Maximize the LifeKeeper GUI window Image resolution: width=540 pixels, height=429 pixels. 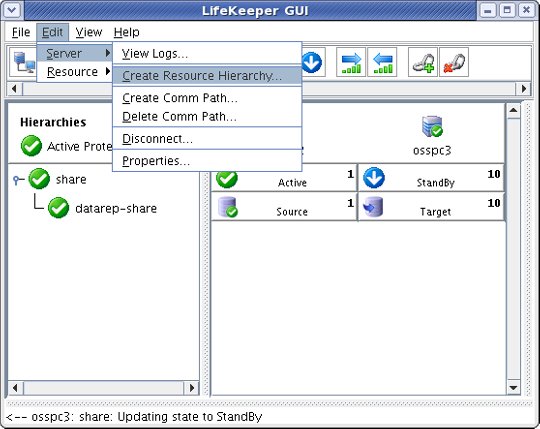(507, 10)
